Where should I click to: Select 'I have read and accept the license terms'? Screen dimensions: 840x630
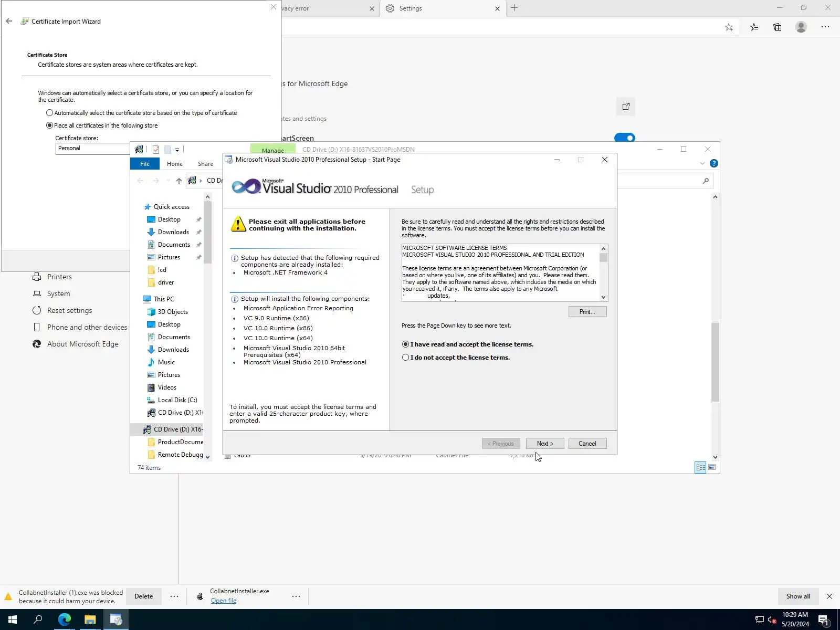[405, 344]
